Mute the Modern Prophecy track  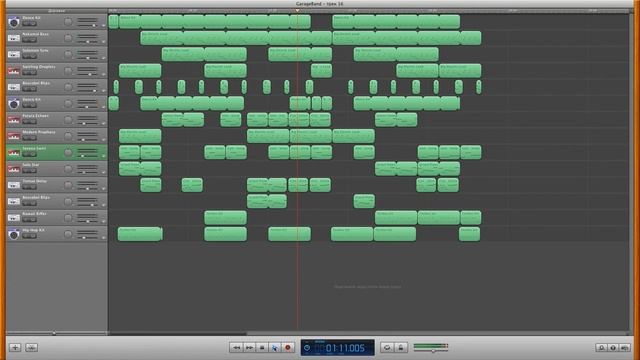pyautogui.click(x=26, y=138)
